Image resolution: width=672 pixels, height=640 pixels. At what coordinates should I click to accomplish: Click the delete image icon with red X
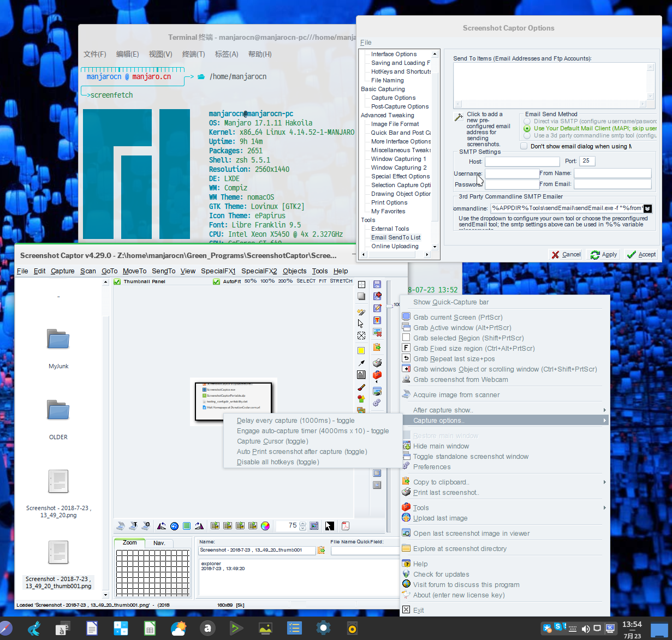(377, 332)
